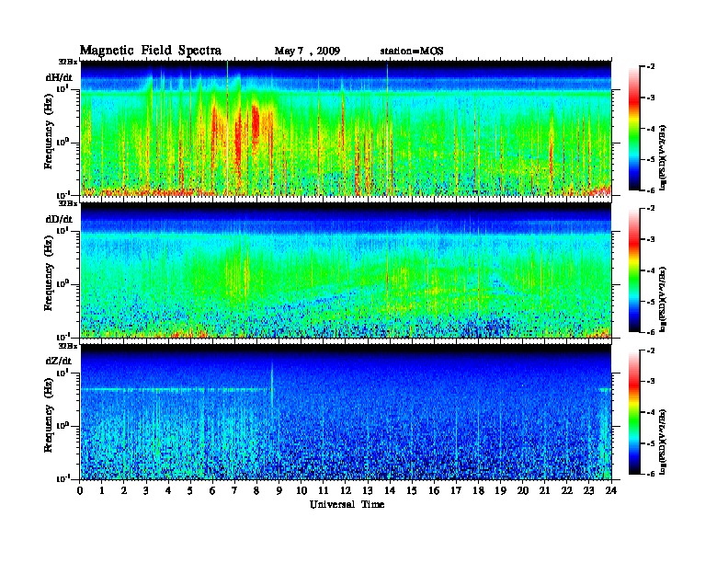728x563 pixels.
Task: Click hour tick label "12" on time axis
Action: 346,490
